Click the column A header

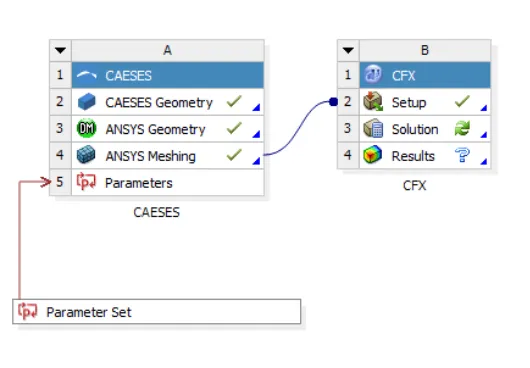[x=168, y=51]
